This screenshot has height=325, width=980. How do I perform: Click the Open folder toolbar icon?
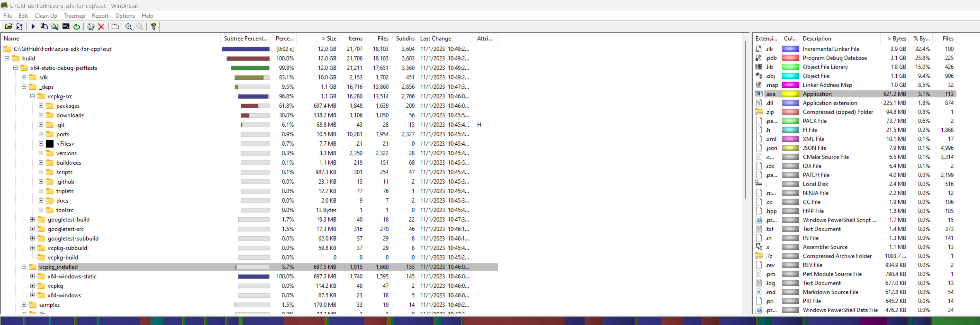(x=8, y=26)
